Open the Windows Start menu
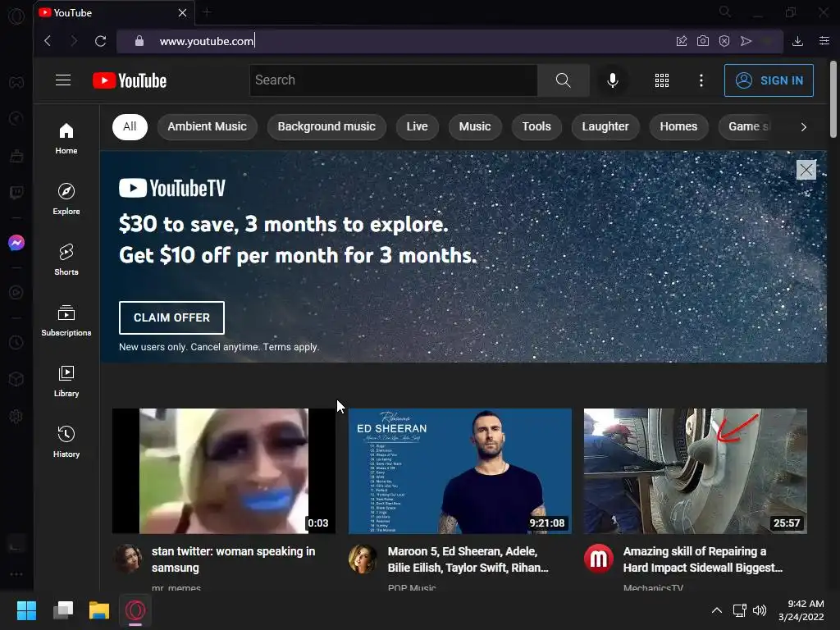 [x=26, y=610]
